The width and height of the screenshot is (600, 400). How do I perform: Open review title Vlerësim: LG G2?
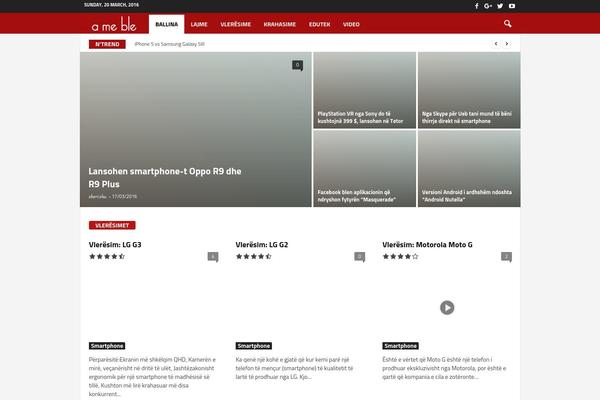(262, 245)
